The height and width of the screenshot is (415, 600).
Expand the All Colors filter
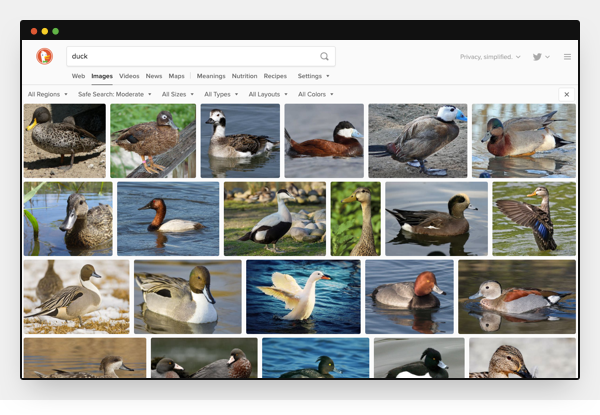[x=316, y=94]
